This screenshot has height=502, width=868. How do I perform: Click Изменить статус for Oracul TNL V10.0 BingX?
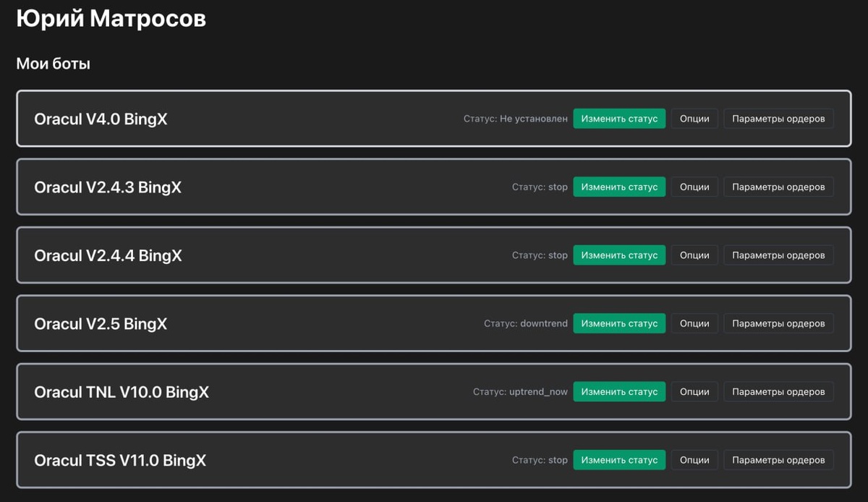pos(619,391)
